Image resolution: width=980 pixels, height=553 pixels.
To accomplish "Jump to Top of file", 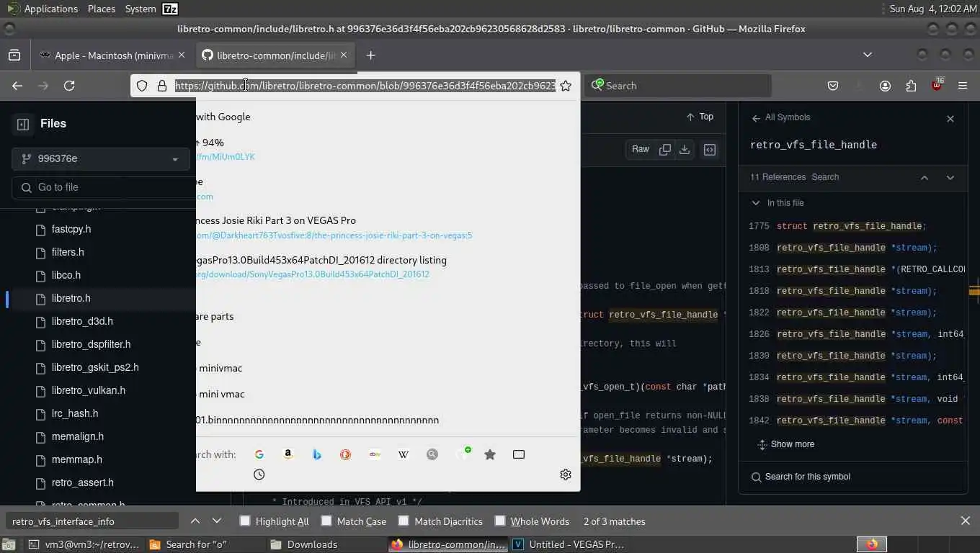I will click(700, 117).
